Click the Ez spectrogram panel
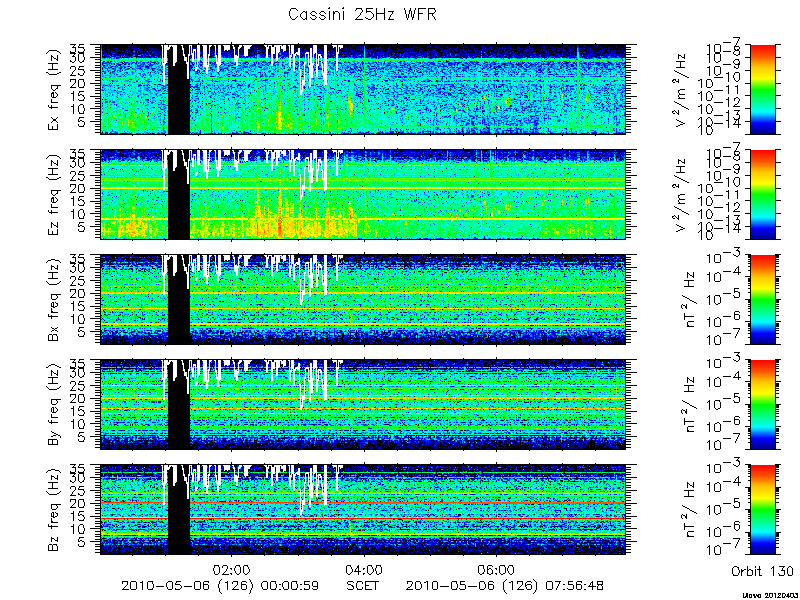The image size is (800, 600). pos(363,194)
